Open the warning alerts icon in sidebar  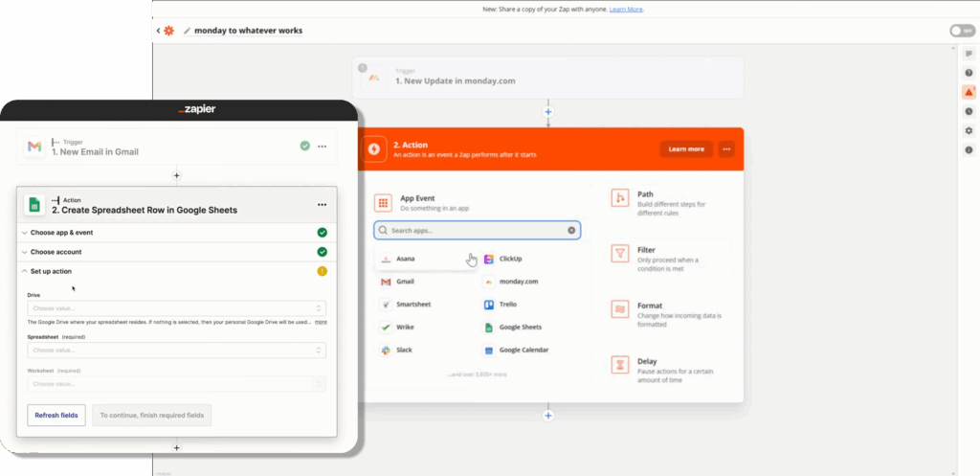969,92
